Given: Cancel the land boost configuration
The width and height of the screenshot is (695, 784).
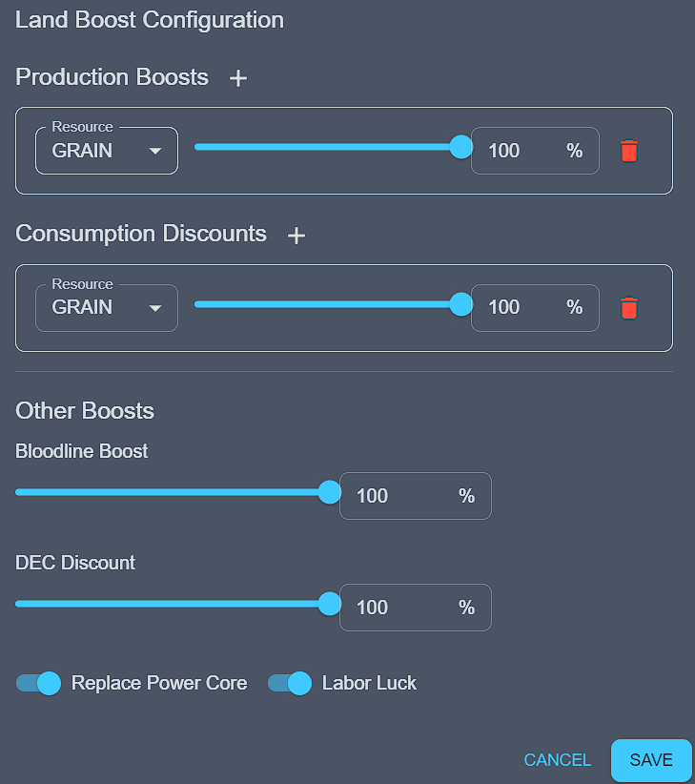Looking at the screenshot, I should coord(558,760).
